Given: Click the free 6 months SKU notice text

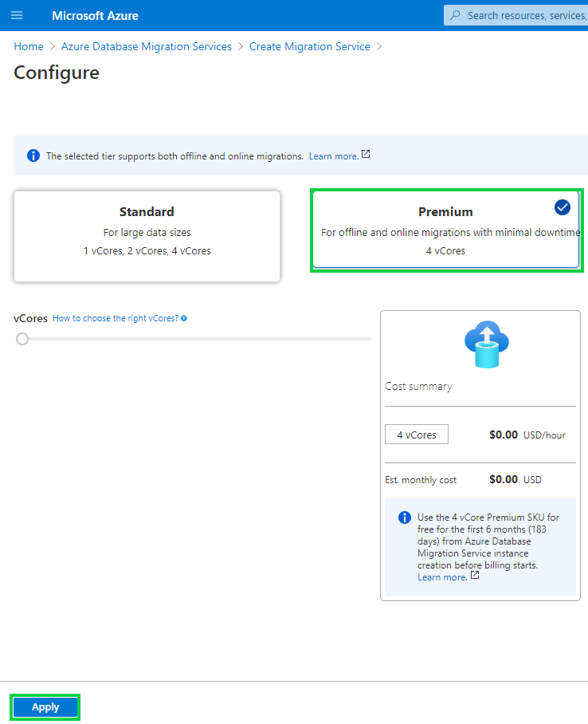Looking at the screenshot, I should tap(488, 541).
